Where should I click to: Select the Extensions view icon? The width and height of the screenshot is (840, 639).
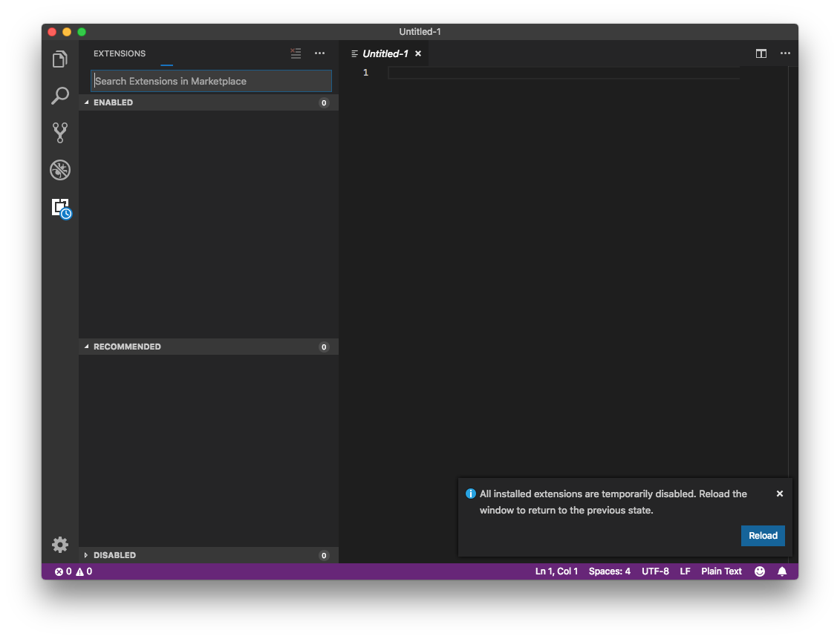click(x=60, y=208)
